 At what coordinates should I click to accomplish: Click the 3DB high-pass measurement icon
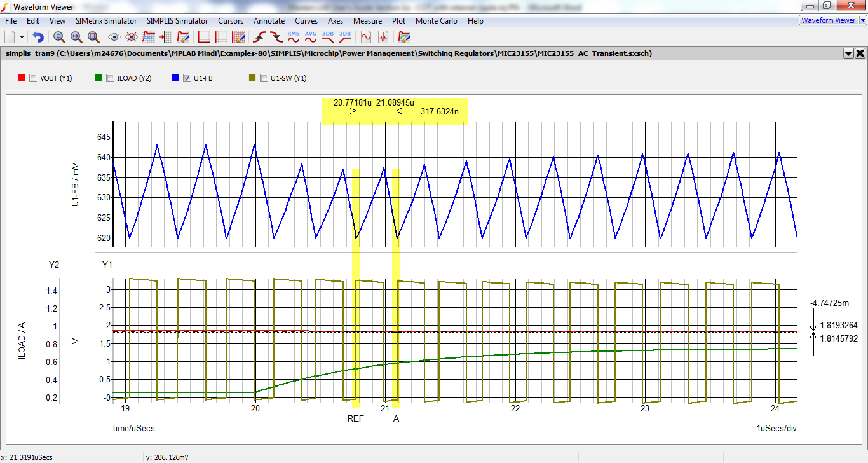(x=345, y=38)
